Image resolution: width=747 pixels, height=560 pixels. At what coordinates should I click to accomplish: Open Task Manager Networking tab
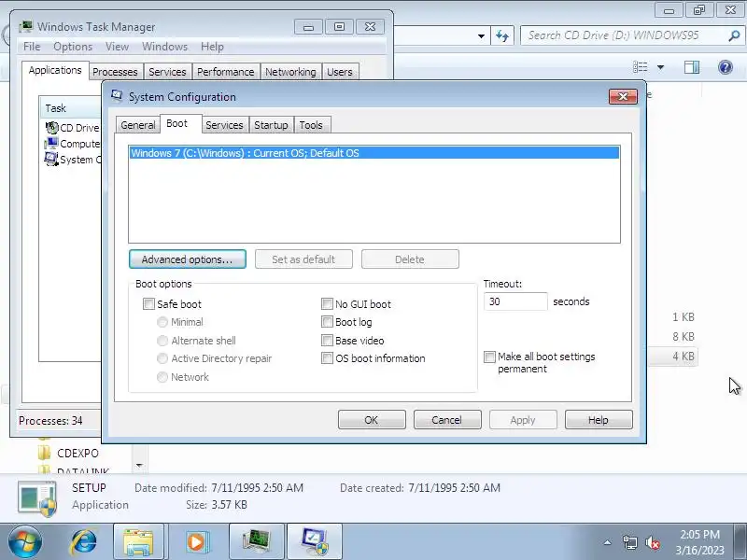coord(290,72)
